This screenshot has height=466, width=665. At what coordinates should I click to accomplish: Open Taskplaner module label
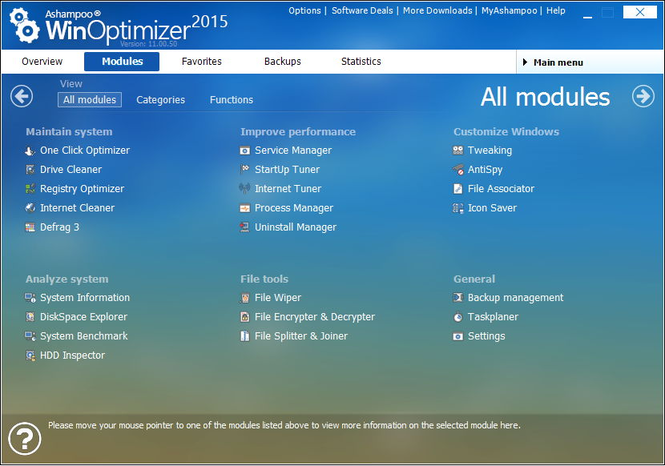(493, 317)
